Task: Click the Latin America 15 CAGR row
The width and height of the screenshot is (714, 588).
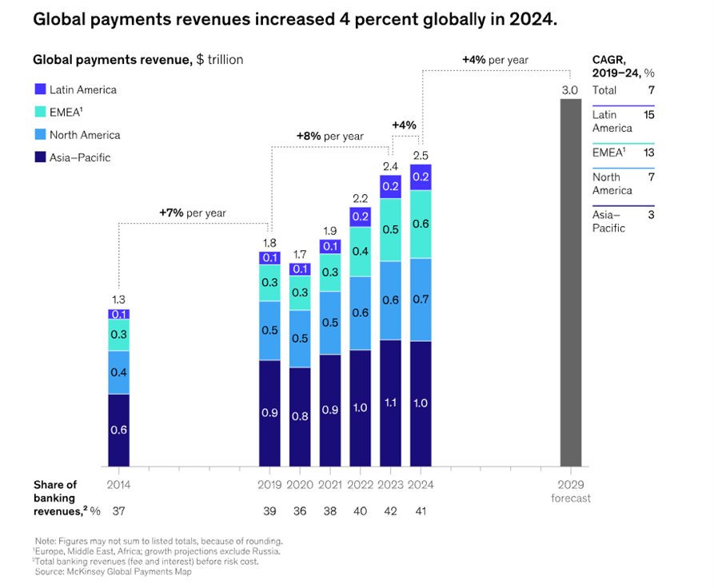Action: (624, 121)
